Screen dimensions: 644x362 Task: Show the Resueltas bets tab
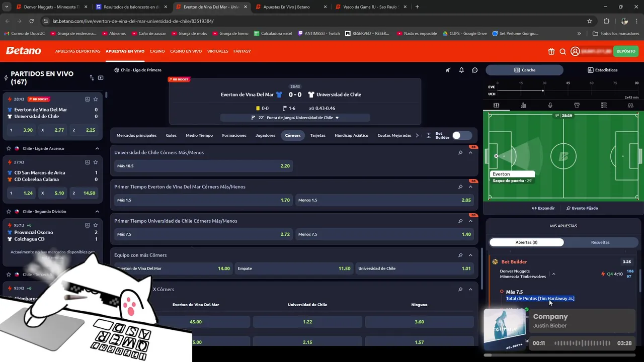click(600, 242)
